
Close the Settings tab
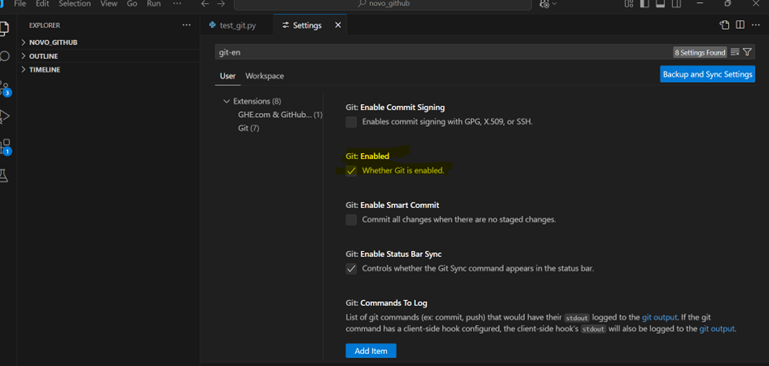click(x=338, y=25)
